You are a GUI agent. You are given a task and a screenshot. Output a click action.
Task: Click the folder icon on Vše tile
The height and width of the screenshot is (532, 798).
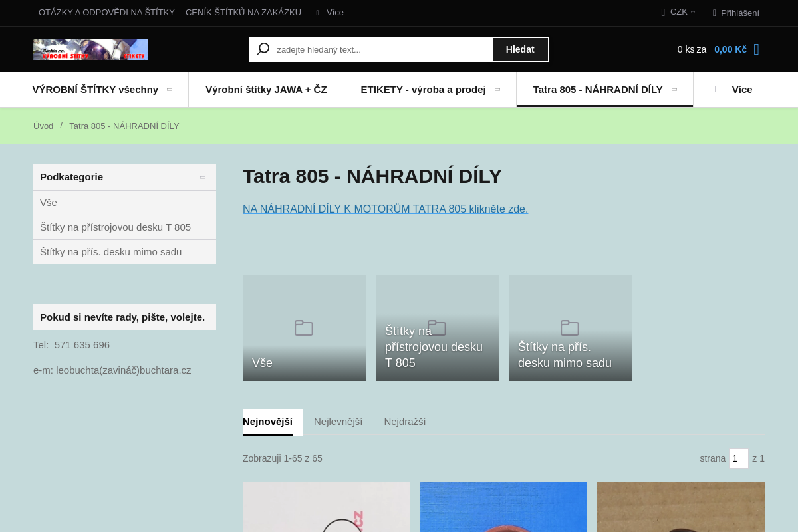click(304, 328)
